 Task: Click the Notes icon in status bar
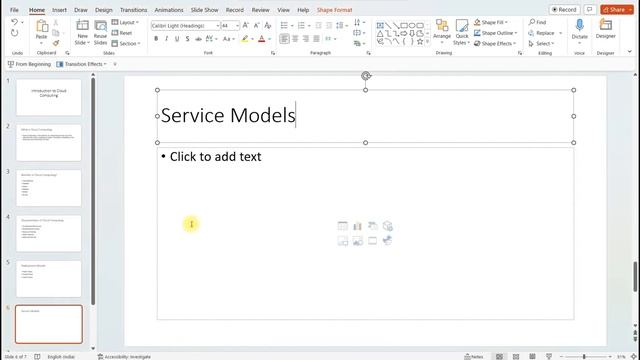point(474,356)
